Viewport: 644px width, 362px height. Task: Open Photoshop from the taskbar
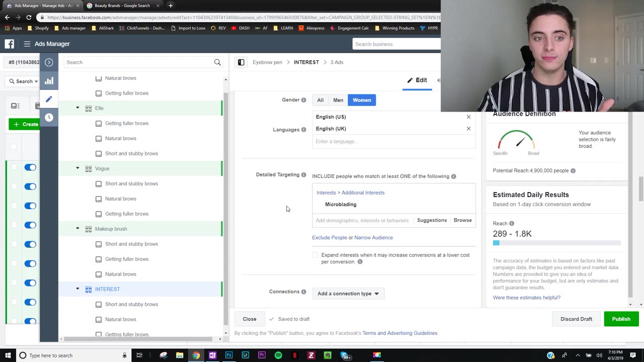(x=229, y=355)
